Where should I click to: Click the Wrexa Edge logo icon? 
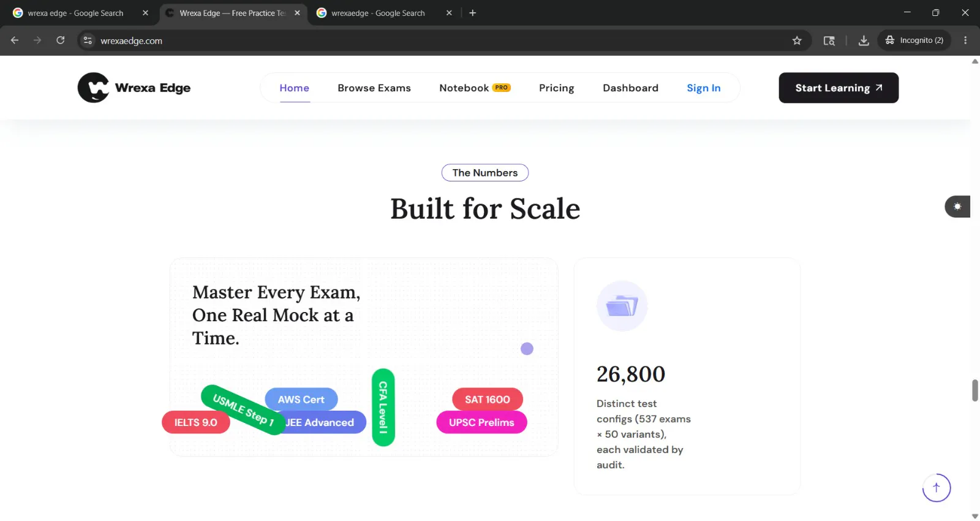[x=93, y=88]
